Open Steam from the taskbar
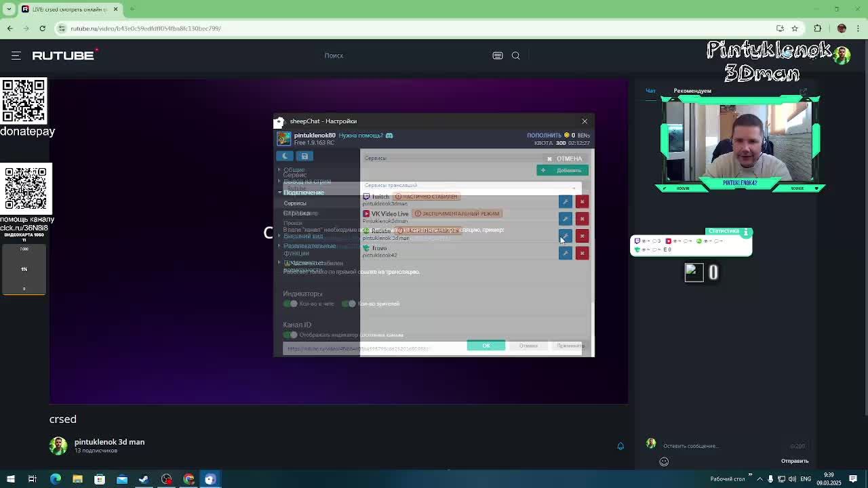Screen dimensions: 868x488 (144, 479)
